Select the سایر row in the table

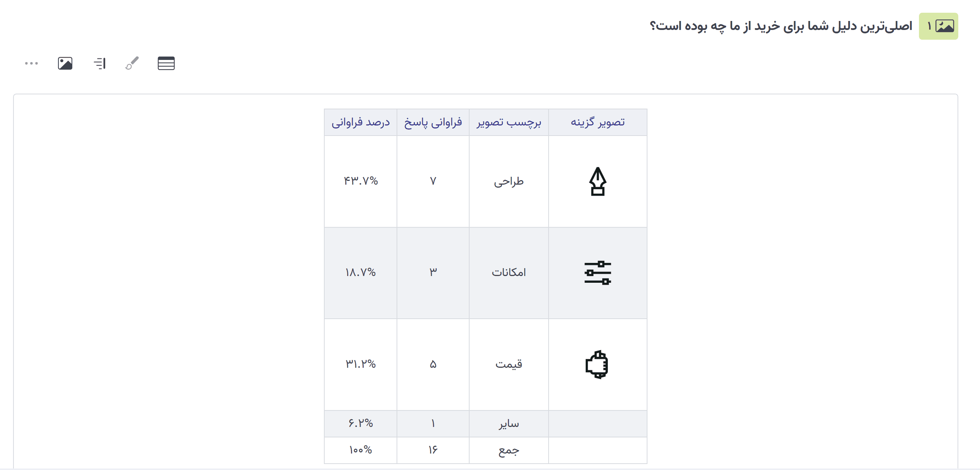click(509, 423)
